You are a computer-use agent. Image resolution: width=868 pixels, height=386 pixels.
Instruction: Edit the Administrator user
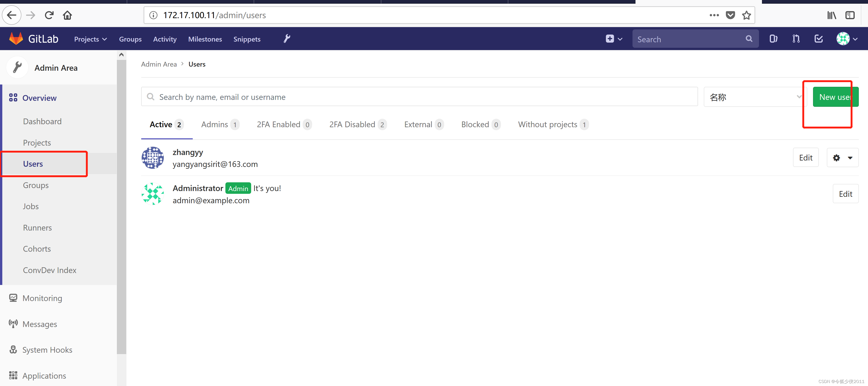point(845,194)
